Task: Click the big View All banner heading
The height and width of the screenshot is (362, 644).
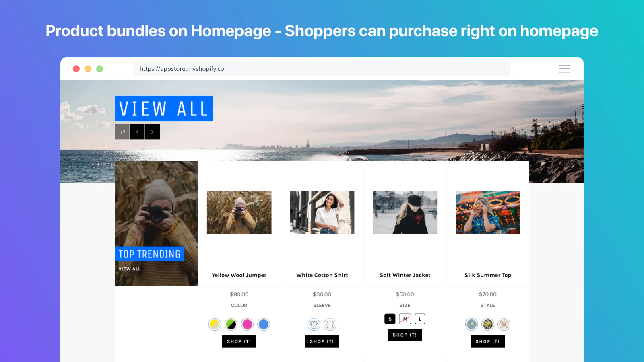Action: pos(164,109)
